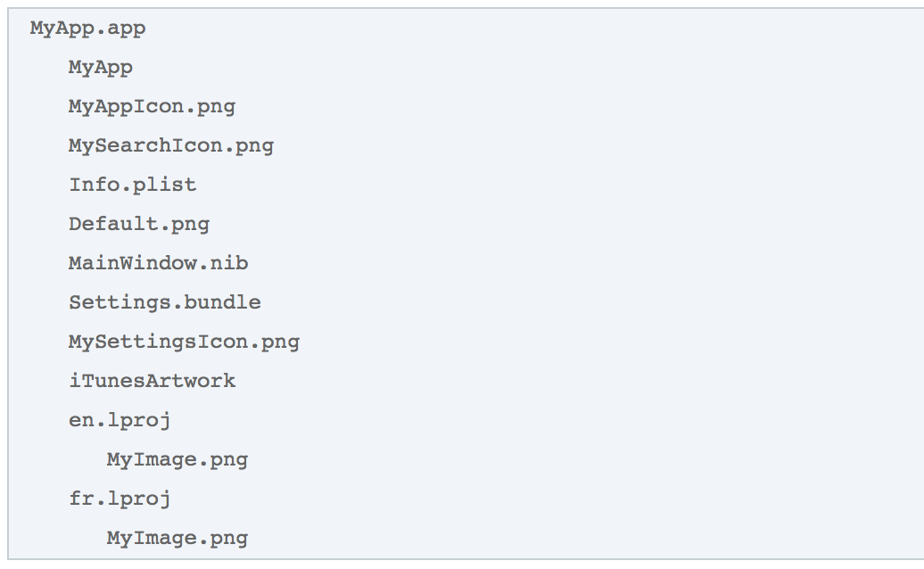Viewport: 924px width, 569px height.
Task: Select MyImage.png under fr.lproj
Action: click(x=177, y=538)
